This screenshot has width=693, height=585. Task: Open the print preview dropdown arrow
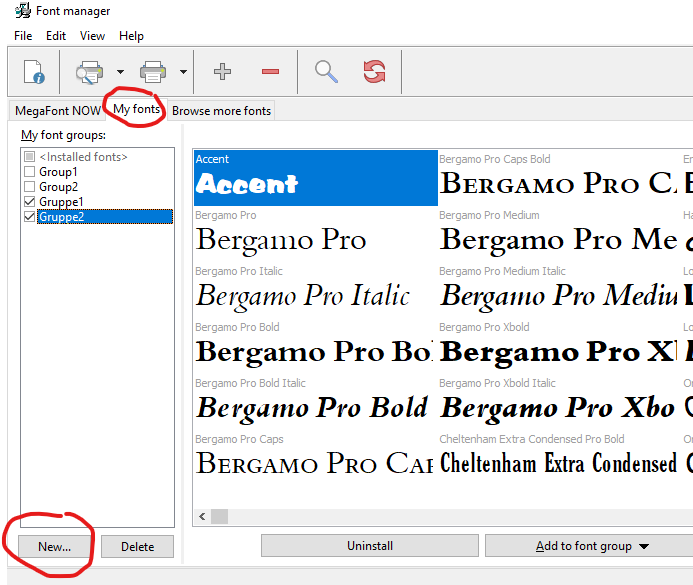click(120, 72)
